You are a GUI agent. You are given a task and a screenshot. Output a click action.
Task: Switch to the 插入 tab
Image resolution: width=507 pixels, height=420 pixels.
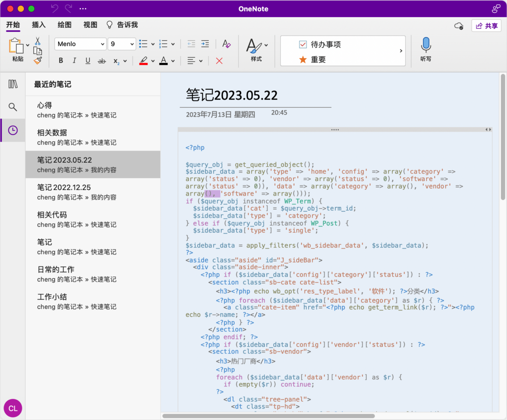click(39, 25)
